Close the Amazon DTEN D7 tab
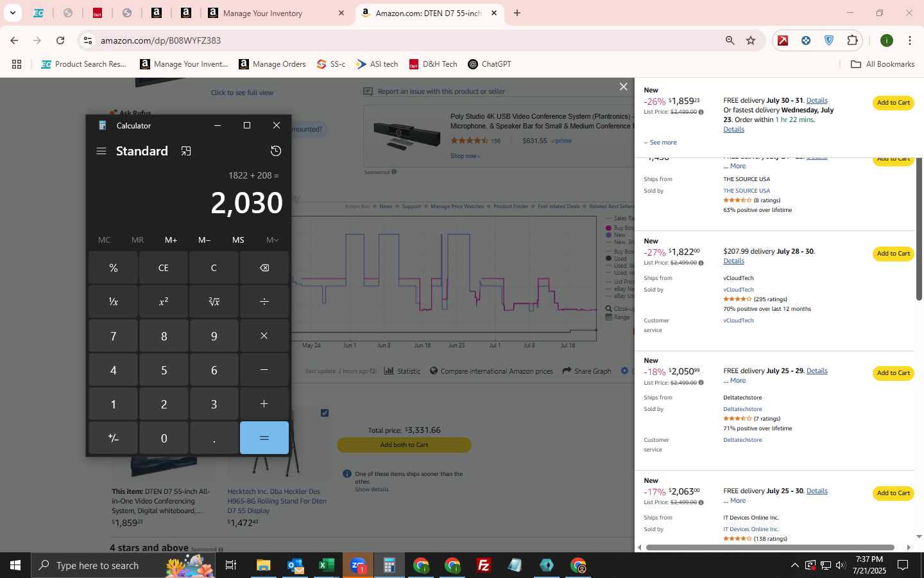The height and width of the screenshot is (578, 924). coord(494,13)
